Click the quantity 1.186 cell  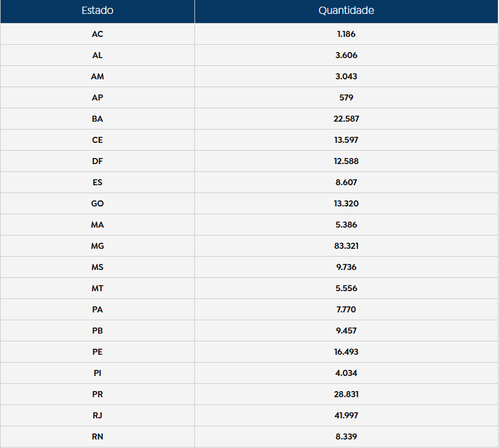pyautogui.click(x=346, y=34)
